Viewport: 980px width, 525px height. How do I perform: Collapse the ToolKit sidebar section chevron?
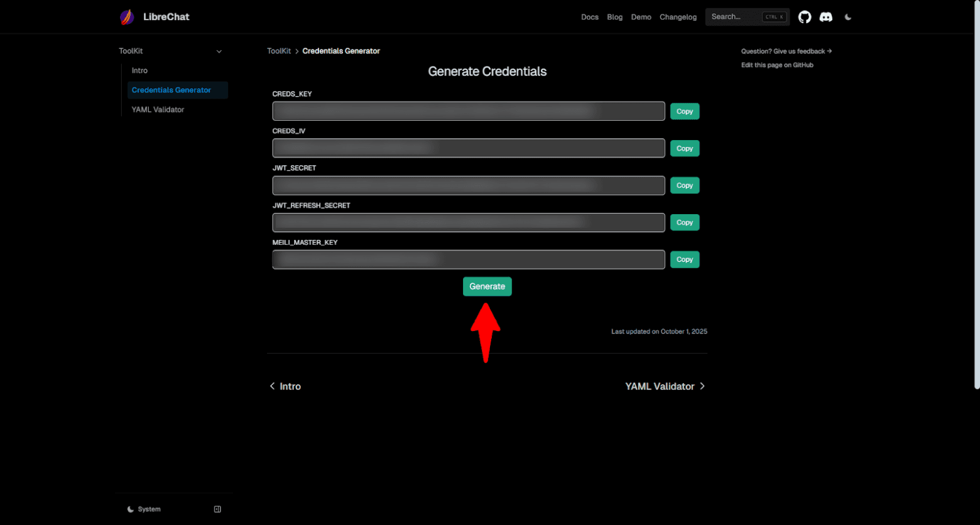pyautogui.click(x=219, y=51)
